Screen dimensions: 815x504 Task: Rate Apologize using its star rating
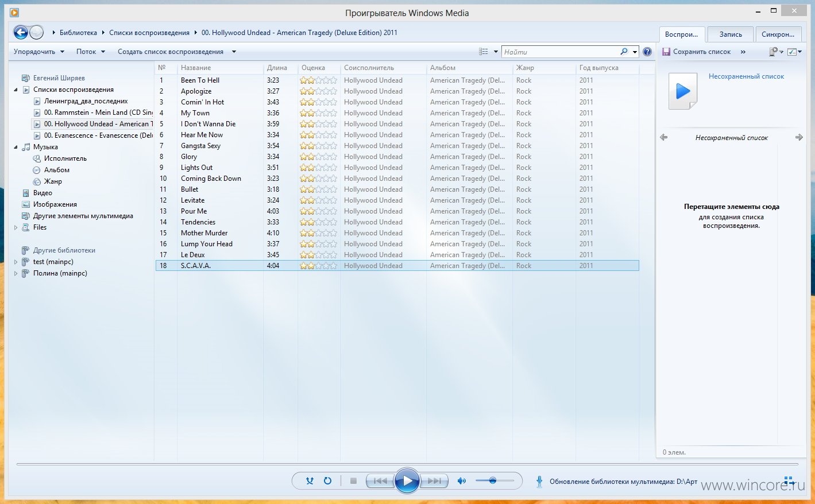(318, 91)
